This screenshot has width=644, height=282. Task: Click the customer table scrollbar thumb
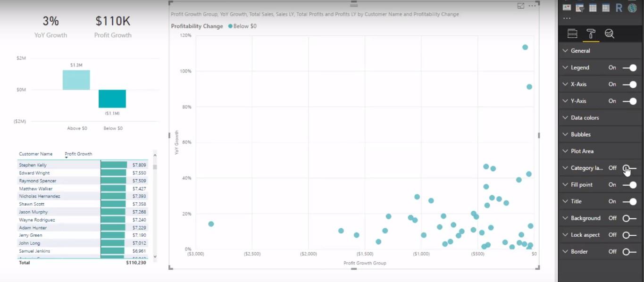(155, 166)
